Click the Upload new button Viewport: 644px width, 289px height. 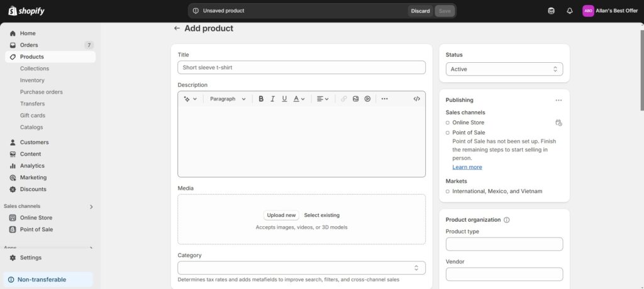(281, 215)
